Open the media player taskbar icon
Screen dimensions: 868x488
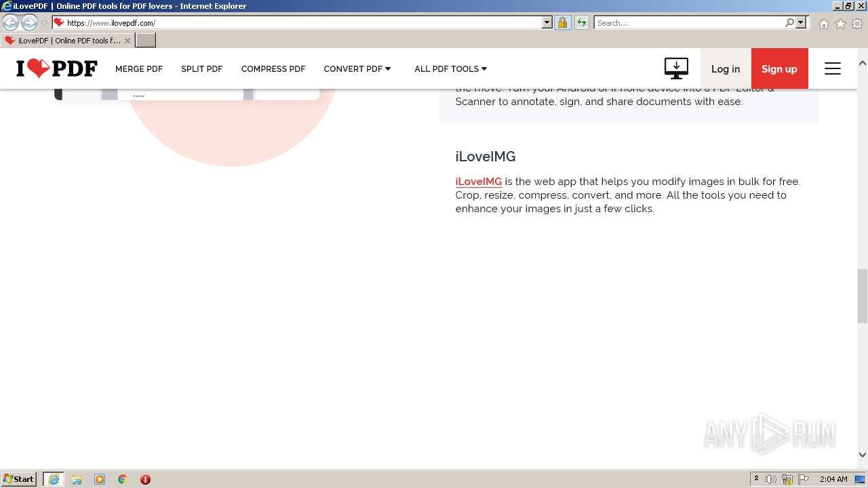(x=100, y=479)
